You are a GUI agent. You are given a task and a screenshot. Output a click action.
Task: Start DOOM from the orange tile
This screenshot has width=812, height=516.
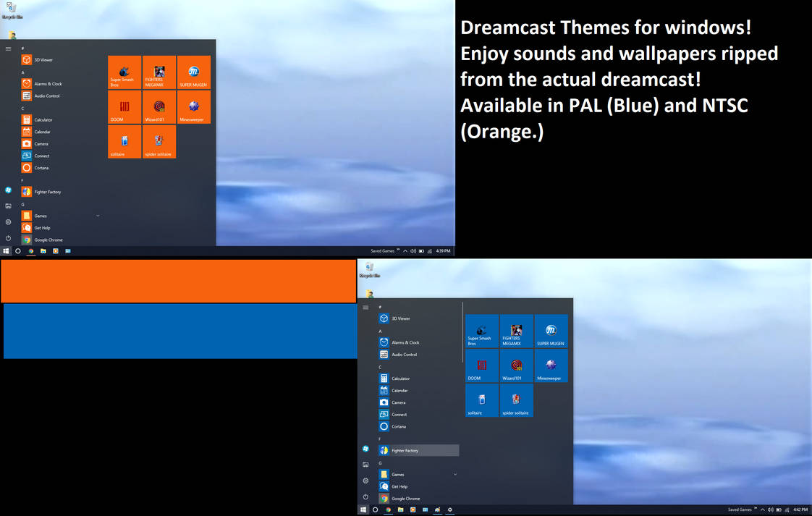[x=124, y=106]
